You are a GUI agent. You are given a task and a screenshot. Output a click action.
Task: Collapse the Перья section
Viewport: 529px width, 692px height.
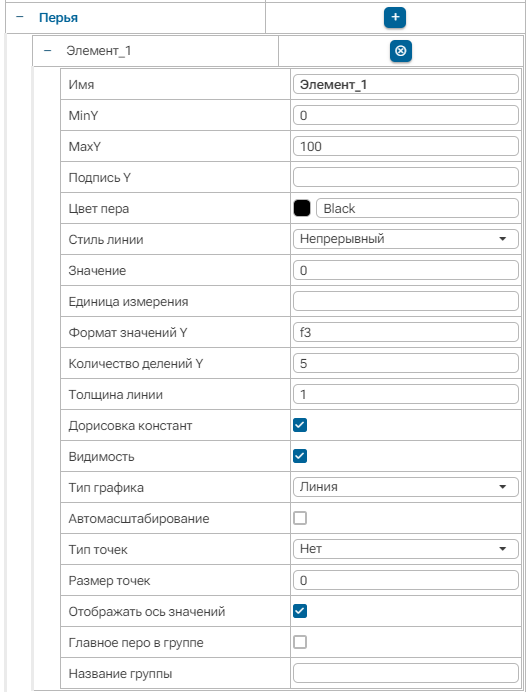[x=19, y=17]
